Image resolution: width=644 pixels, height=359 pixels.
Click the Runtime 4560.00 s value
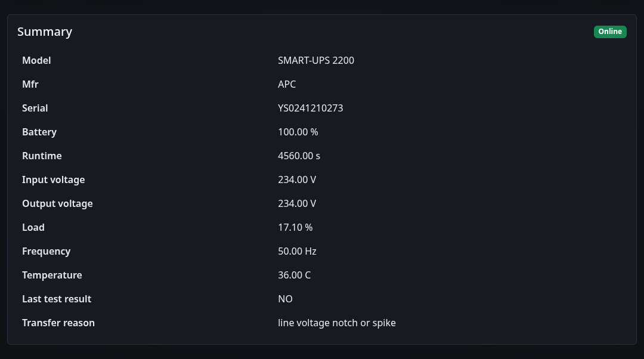tap(299, 156)
